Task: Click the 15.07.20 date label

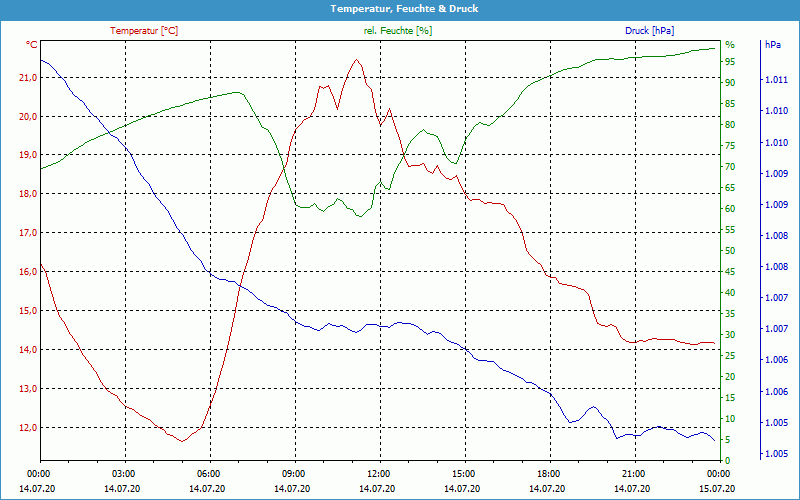Action: (x=717, y=489)
